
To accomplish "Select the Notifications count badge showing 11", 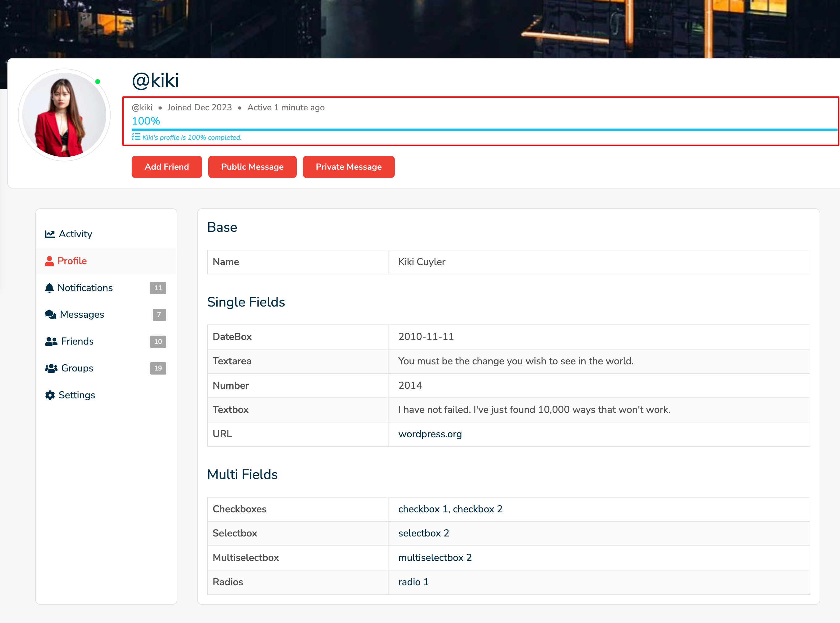I will coord(158,288).
